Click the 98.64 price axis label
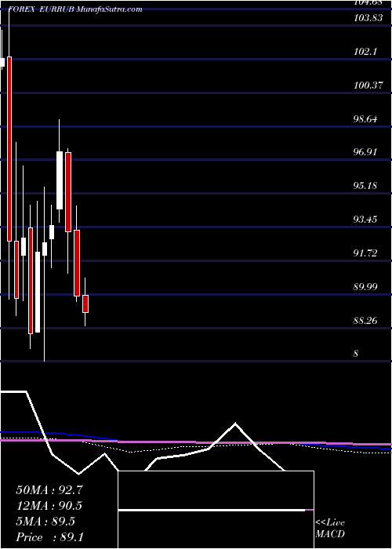392x549 pixels. click(365, 119)
